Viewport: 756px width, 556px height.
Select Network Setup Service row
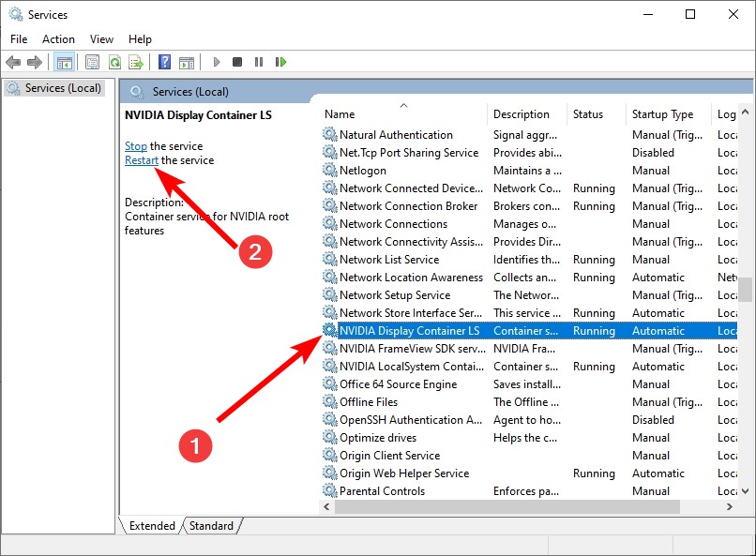[529, 294]
